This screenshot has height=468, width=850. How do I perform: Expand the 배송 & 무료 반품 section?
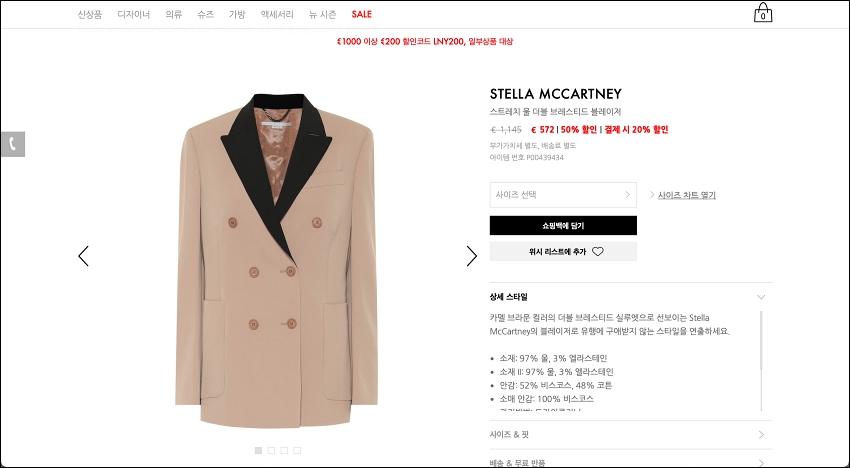click(630, 463)
